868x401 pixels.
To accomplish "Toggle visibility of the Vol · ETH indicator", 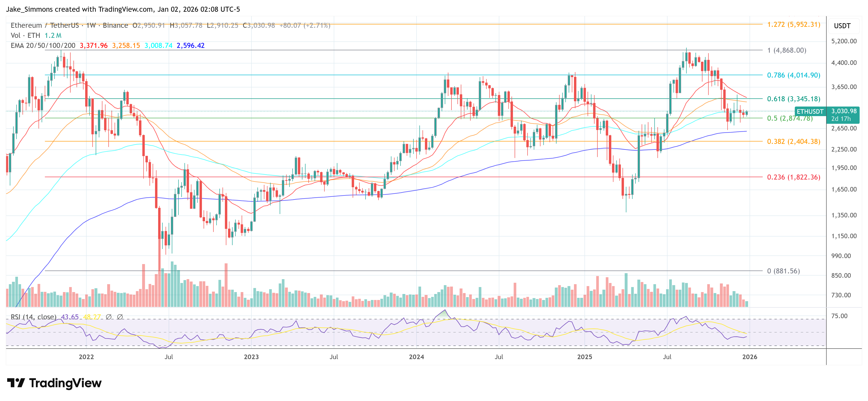I will 25,35.
